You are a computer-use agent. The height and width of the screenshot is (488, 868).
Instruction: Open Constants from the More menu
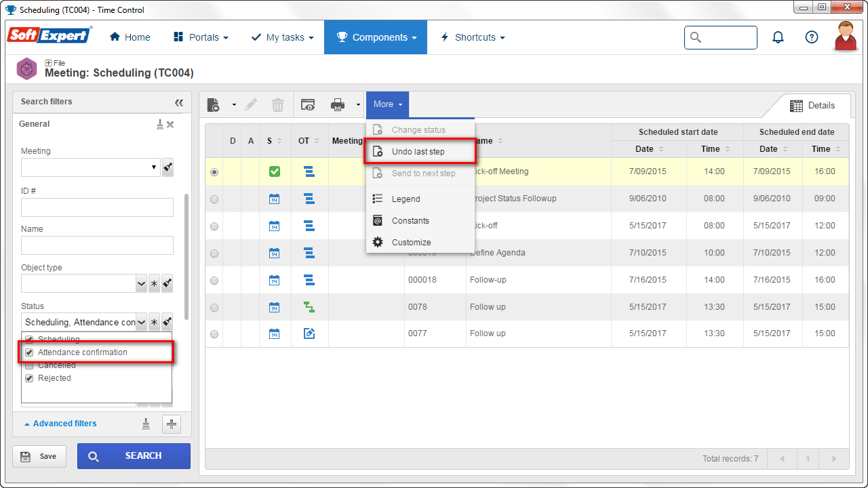pyautogui.click(x=420, y=221)
